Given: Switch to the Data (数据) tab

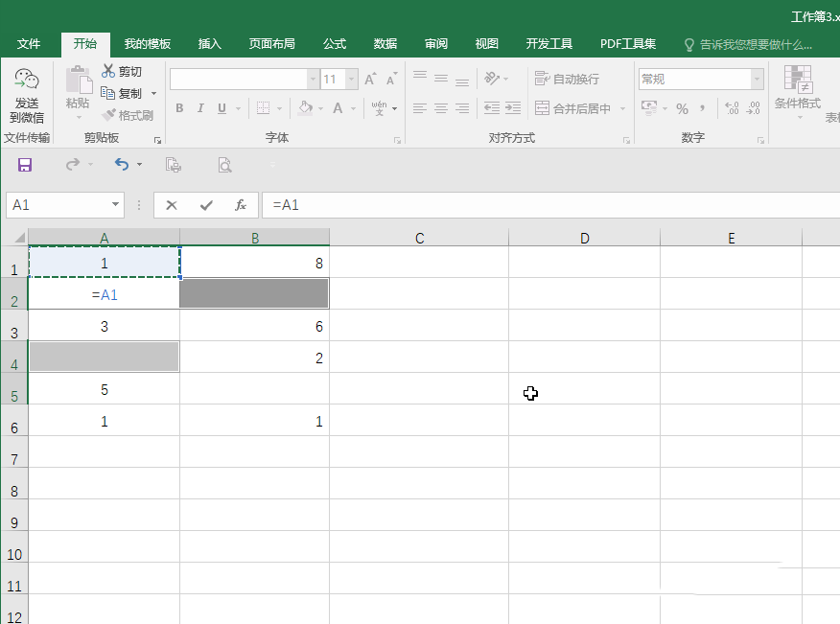Looking at the screenshot, I should click(x=385, y=44).
